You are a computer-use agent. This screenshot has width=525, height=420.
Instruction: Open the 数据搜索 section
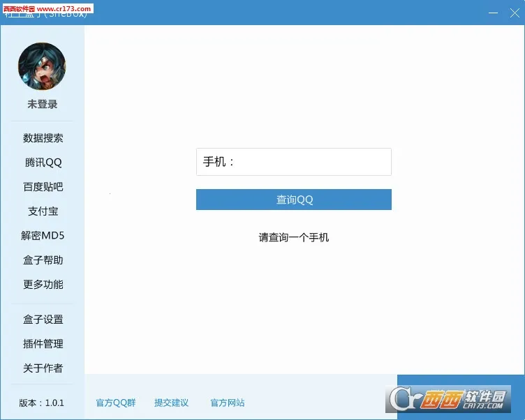[x=43, y=138]
